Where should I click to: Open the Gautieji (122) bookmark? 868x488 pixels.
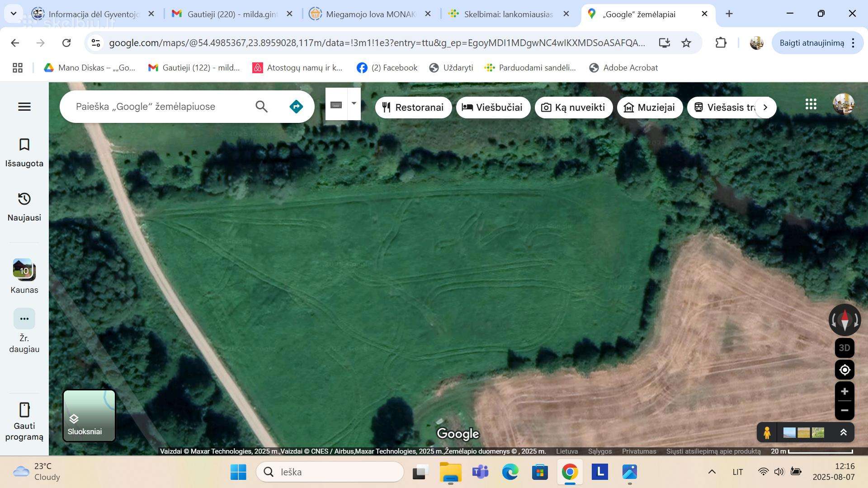(194, 68)
